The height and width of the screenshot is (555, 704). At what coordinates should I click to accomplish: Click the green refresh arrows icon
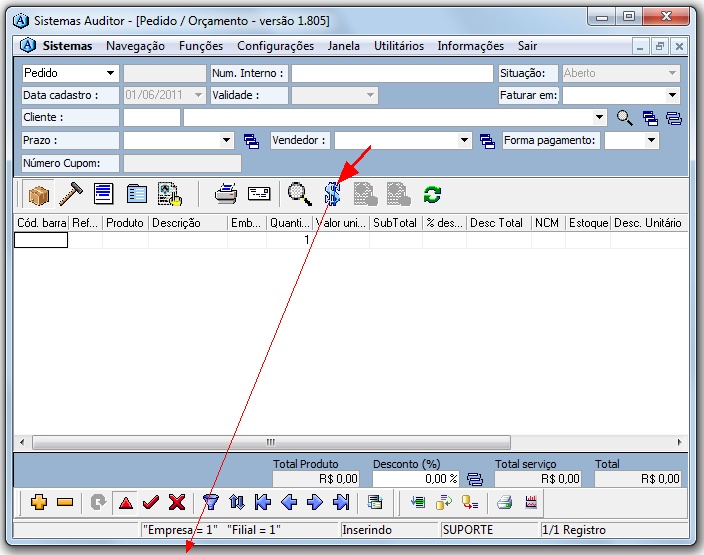[x=432, y=194]
